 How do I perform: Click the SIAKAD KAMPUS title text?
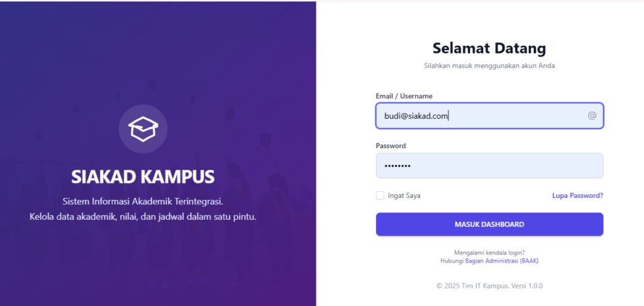(x=143, y=177)
